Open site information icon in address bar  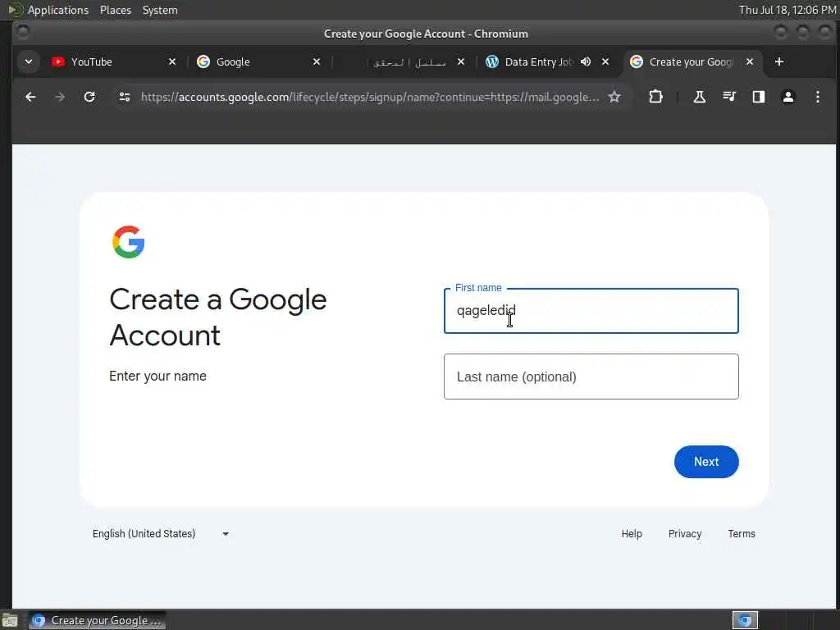point(125,97)
